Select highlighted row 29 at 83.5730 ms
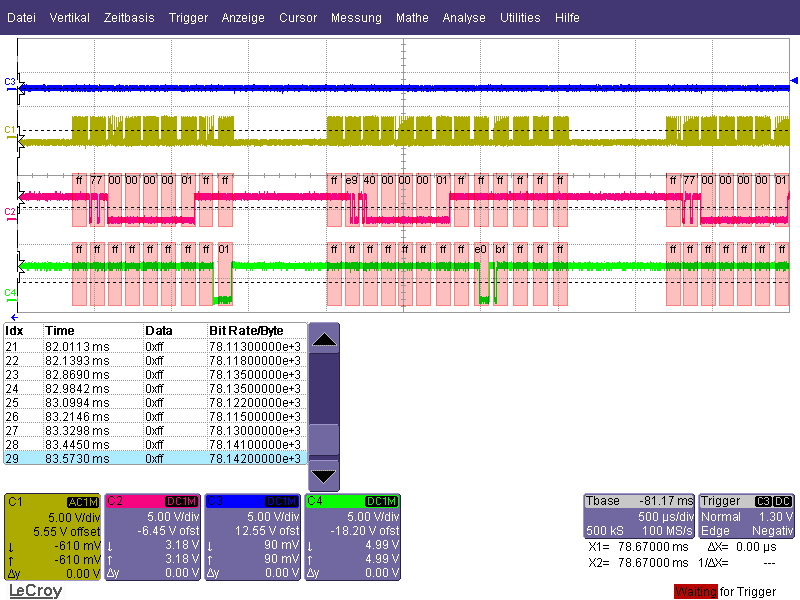800x600 pixels. tap(155, 458)
